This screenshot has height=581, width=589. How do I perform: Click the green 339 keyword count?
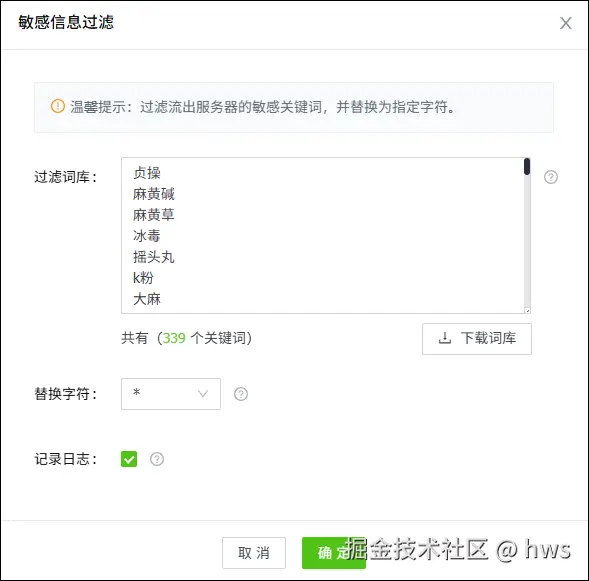tap(174, 338)
